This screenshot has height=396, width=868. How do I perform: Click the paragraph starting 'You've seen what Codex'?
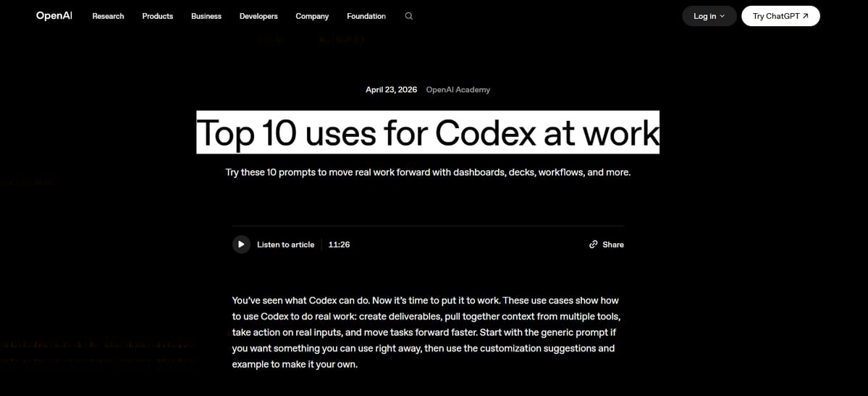[x=426, y=333]
